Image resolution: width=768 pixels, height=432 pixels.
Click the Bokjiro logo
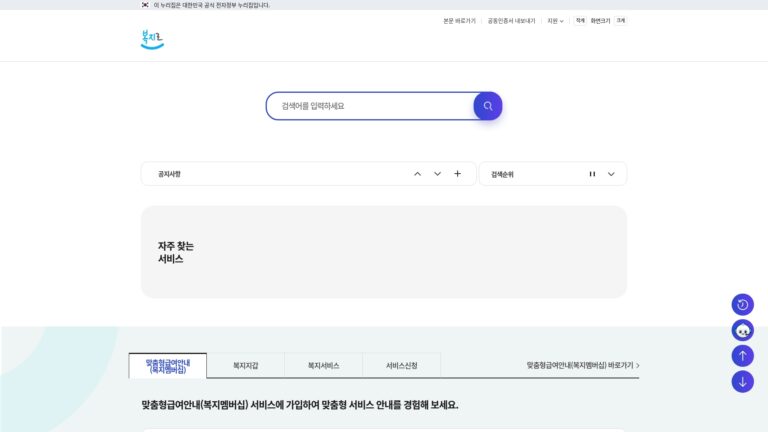(x=152, y=40)
